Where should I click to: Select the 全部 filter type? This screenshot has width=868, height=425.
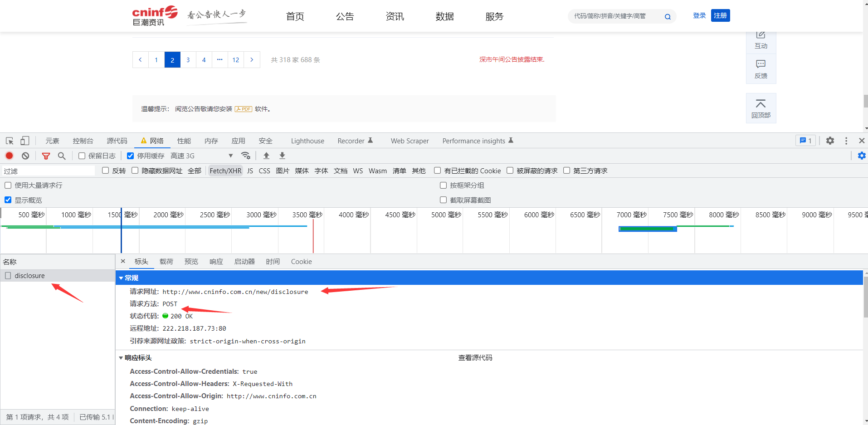[195, 171]
